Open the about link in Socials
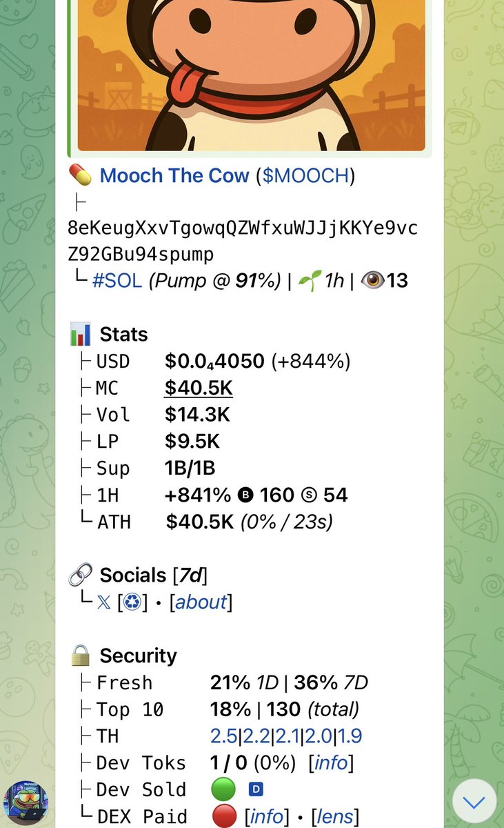The image size is (504, 828). click(x=201, y=602)
